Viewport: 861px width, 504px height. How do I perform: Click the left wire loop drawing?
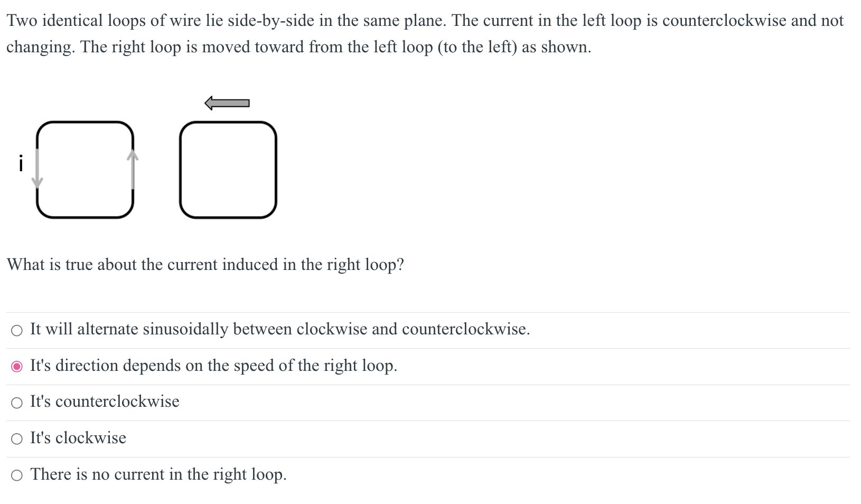pyautogui.click(x=86, y=169)
